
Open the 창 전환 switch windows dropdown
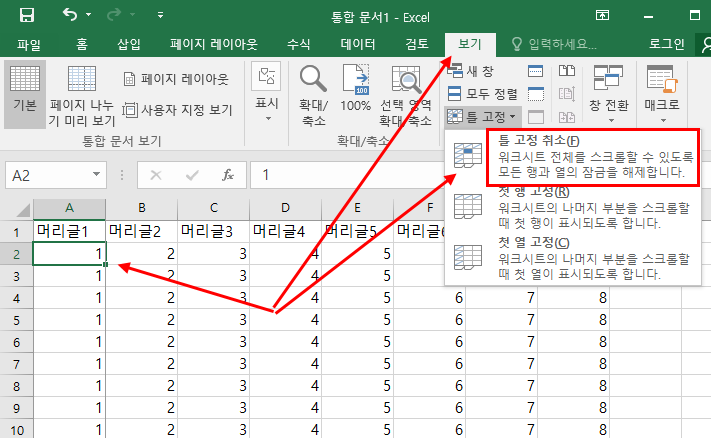pos(609,94)
